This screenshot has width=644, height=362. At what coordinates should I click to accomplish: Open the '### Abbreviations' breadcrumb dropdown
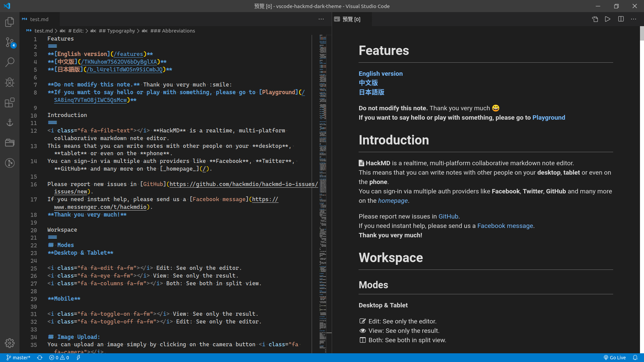172,31
